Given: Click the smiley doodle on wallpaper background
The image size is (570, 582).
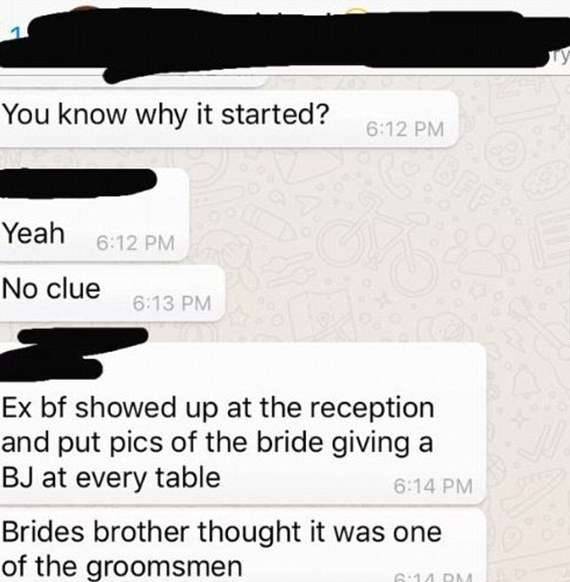Looking at the screenshot, I should click(x=507, y=153).
